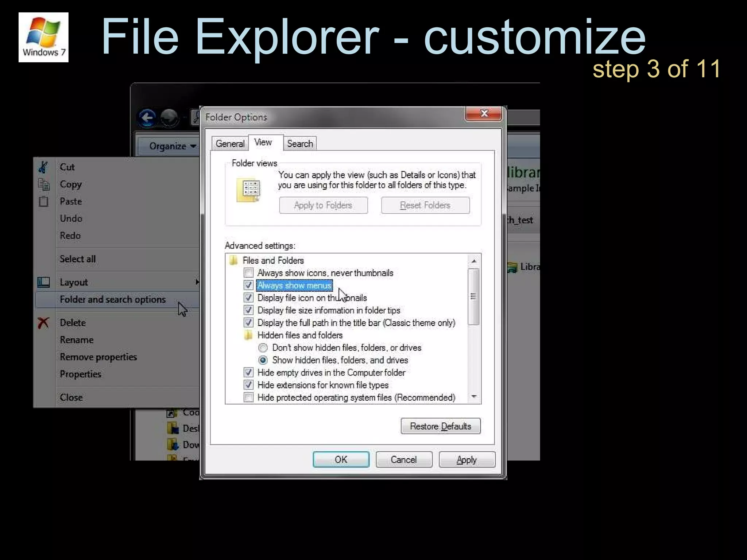Switch to the View tab
Screen dimensions: 747x560
(263, 142)
